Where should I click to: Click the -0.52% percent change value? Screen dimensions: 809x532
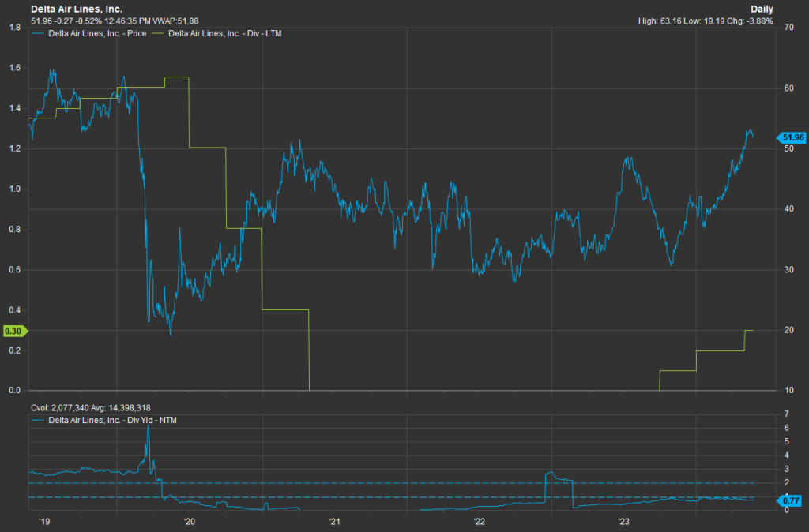(x=89, y=21)
